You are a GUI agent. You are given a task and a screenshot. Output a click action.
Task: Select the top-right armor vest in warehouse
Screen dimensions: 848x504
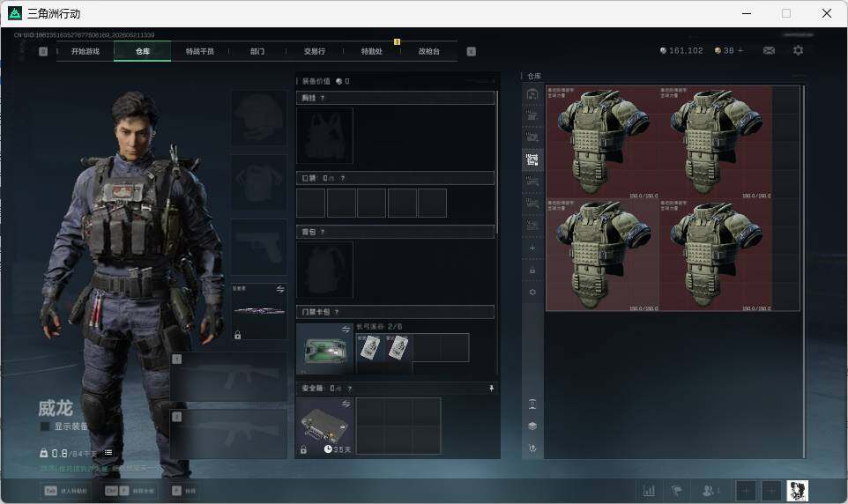pyautogui.click(x=716, y=142)
